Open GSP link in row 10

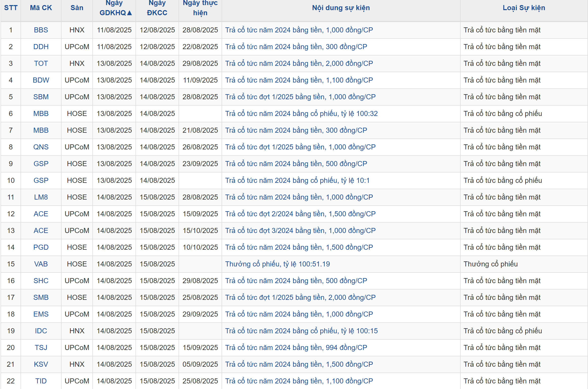(x=41, y=181)
